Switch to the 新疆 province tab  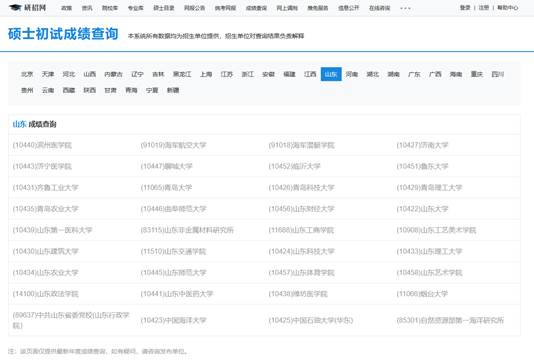(173, 90)
